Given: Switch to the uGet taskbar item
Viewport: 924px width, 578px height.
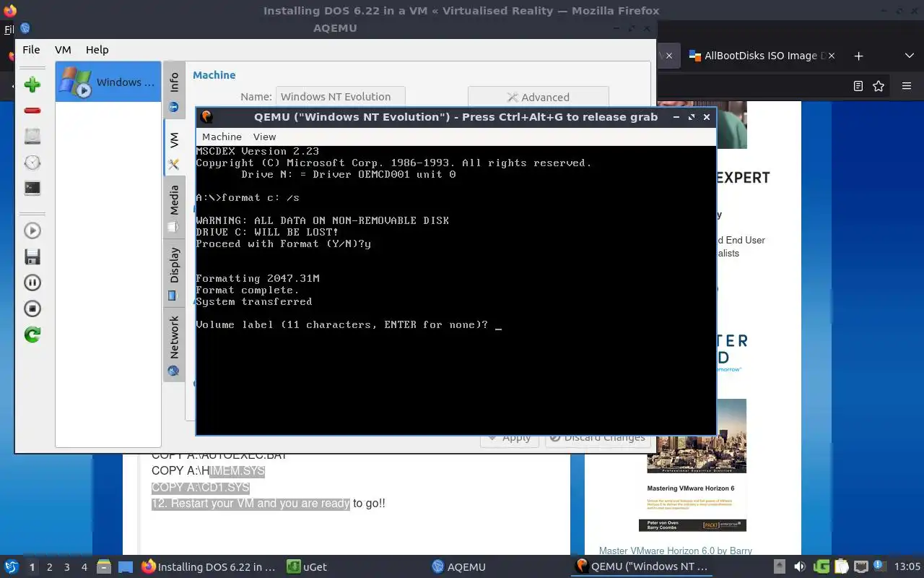Looking at the screenshot, I should 307,567.
